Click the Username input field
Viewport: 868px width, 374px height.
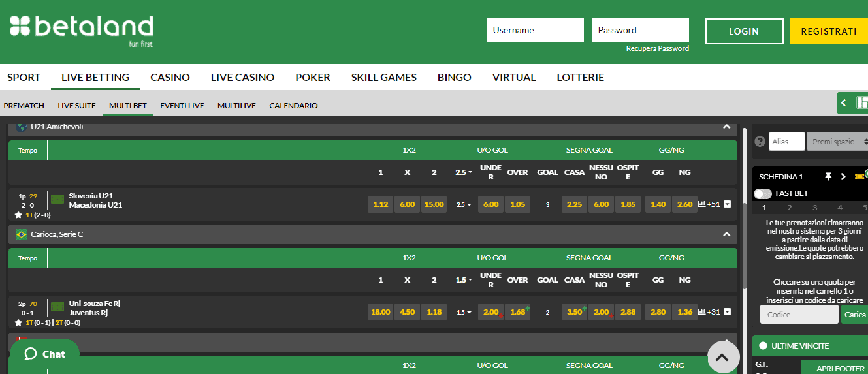click(535, 30)
